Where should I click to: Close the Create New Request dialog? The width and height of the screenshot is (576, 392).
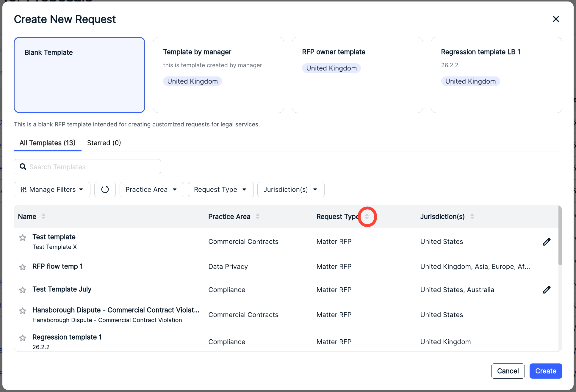pyautogui.click(x=556, y=19)
